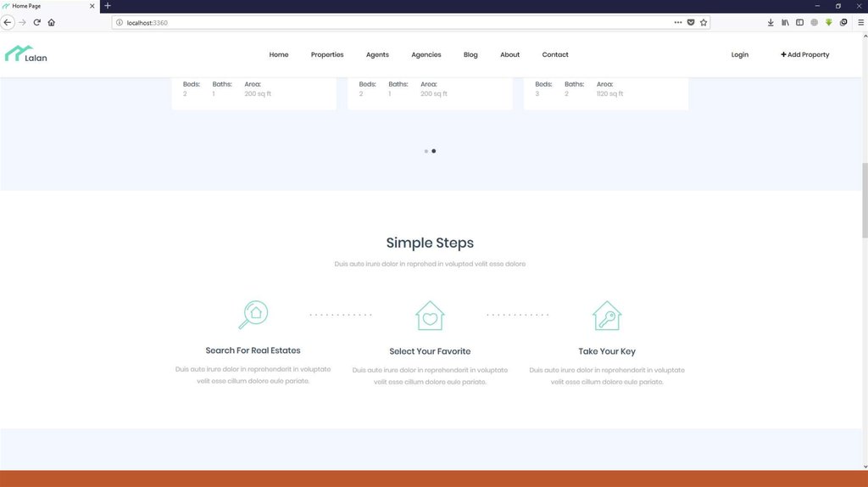Click the Lalan logo in the header
The height and width of the screenshot is (487, 868).
(25, 54)
